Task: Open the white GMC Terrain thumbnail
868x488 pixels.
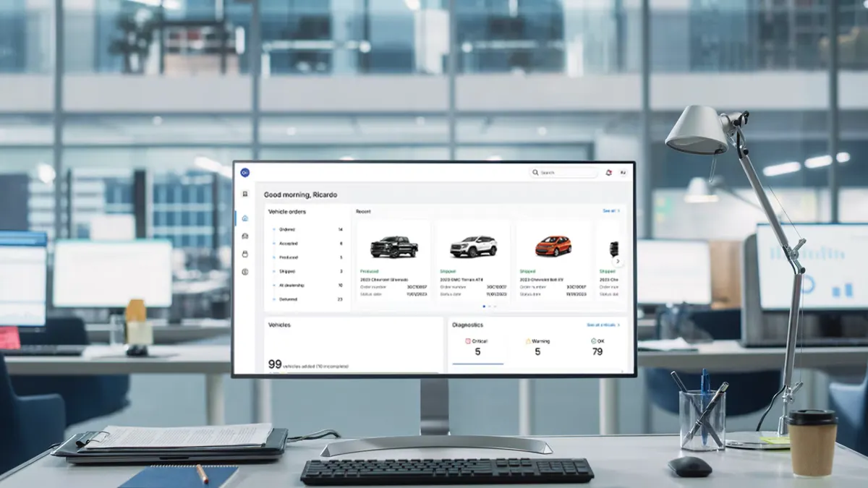Action: pos(474,247)
